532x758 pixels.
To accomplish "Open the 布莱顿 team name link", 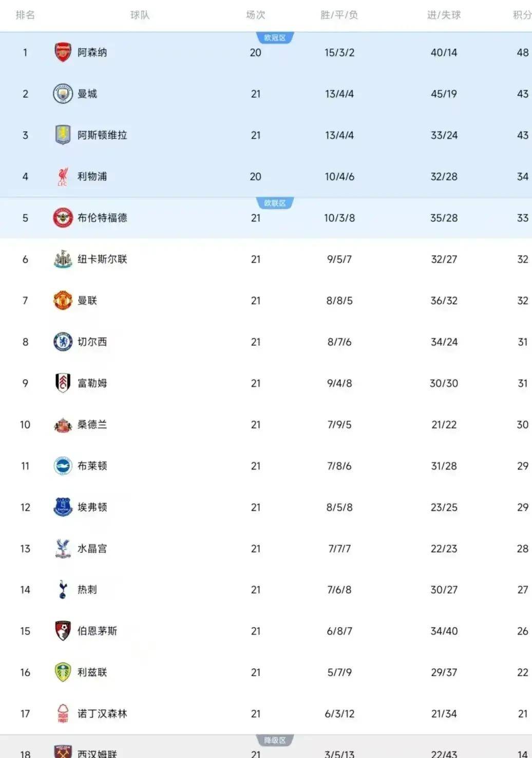I will tap(92, 466).
